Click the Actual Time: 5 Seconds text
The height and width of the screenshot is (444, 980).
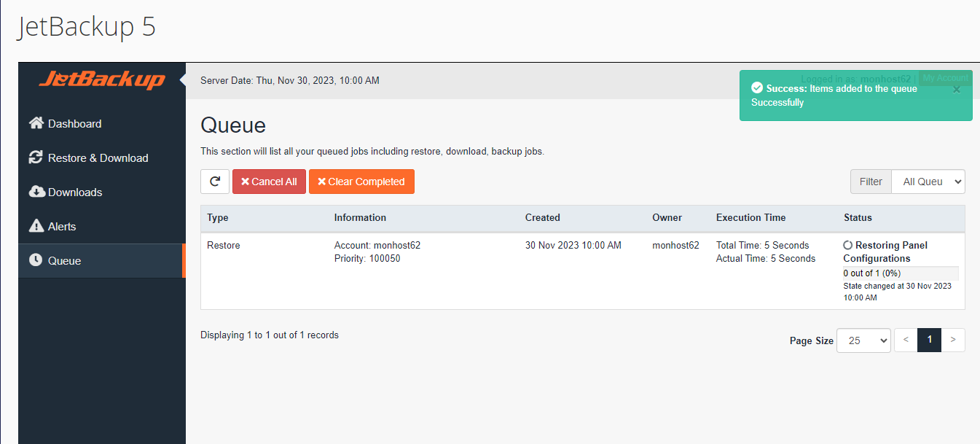click(766, 258)
